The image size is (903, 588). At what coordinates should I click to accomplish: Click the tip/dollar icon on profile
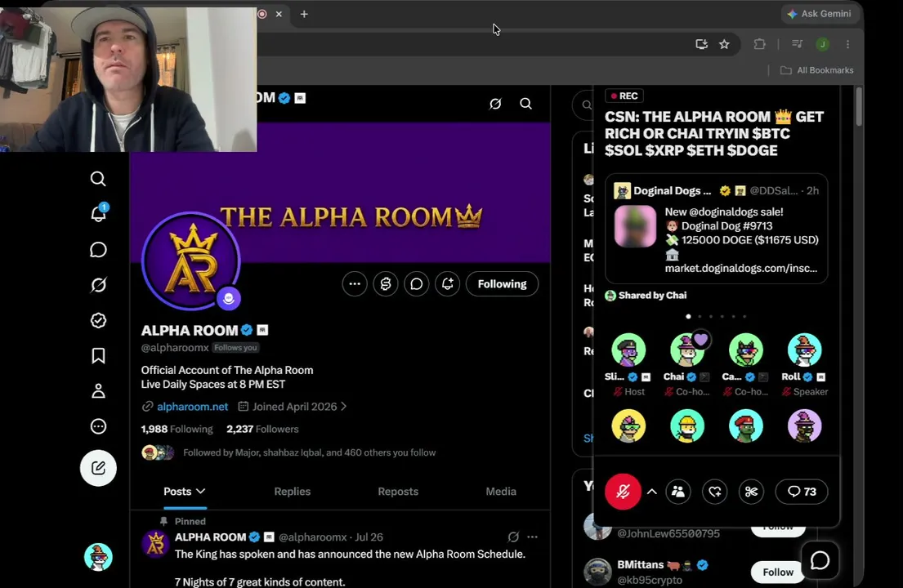[385, 284]
